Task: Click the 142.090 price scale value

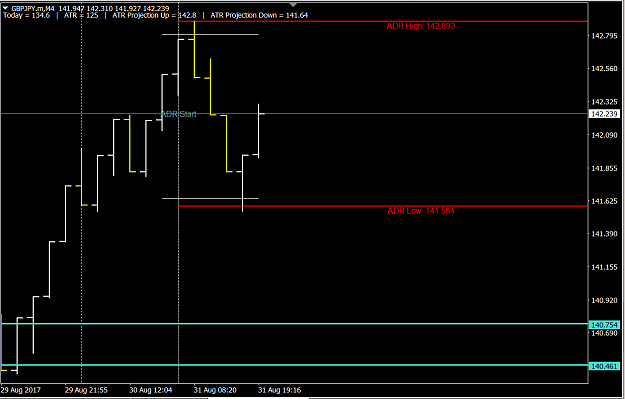Action: point(604,135)
